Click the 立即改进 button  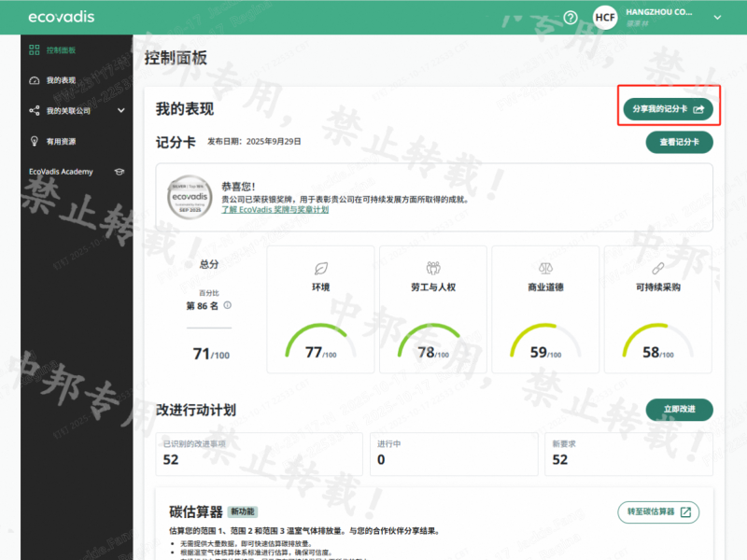click(x=679, y=410)
